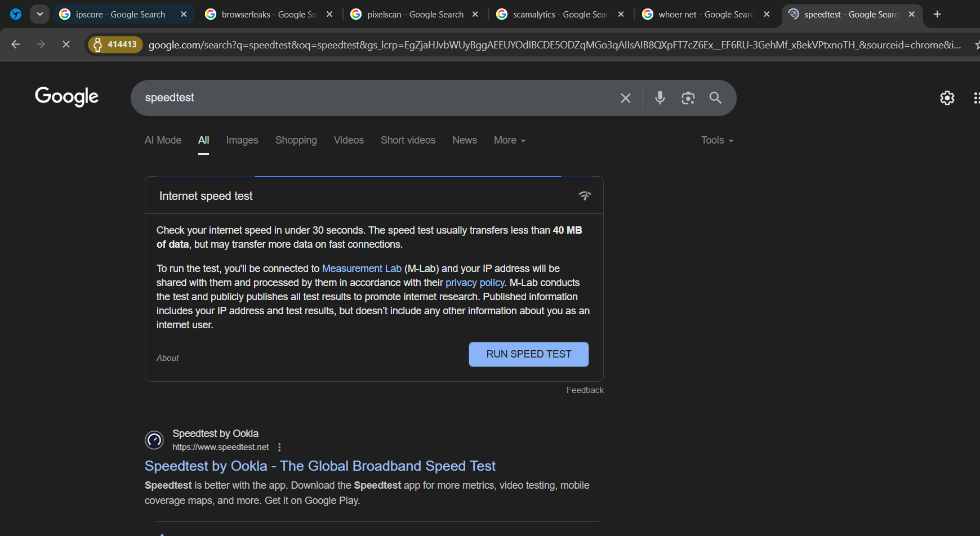
Task: Close the ipscore browser tab
Action: 184,14
